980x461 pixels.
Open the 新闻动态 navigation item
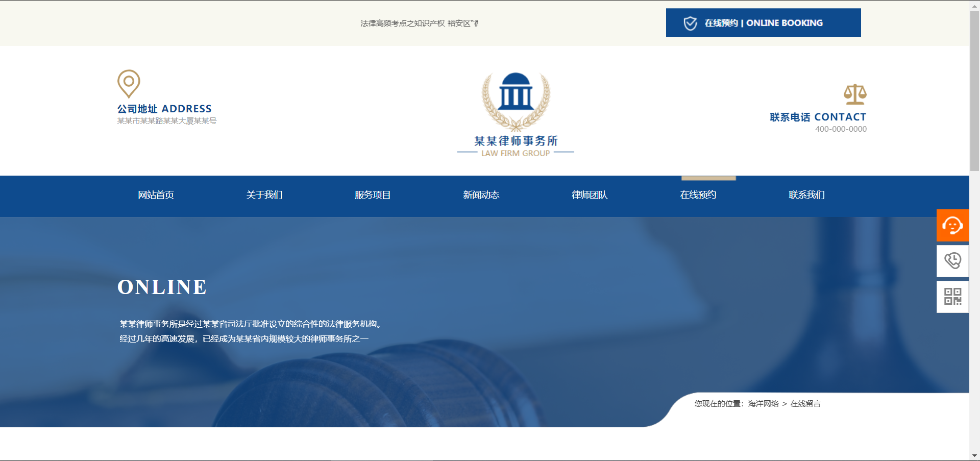point(481,195)
